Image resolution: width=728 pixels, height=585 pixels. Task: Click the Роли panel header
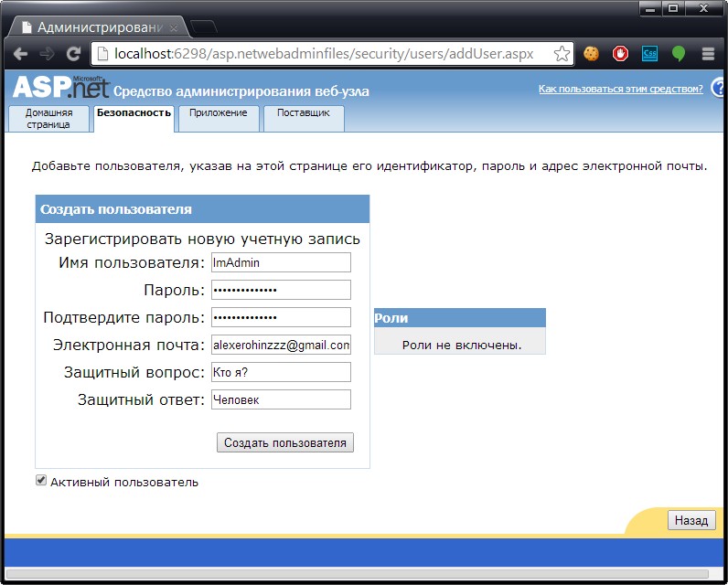pyautogui.click(x=460, y=318)
